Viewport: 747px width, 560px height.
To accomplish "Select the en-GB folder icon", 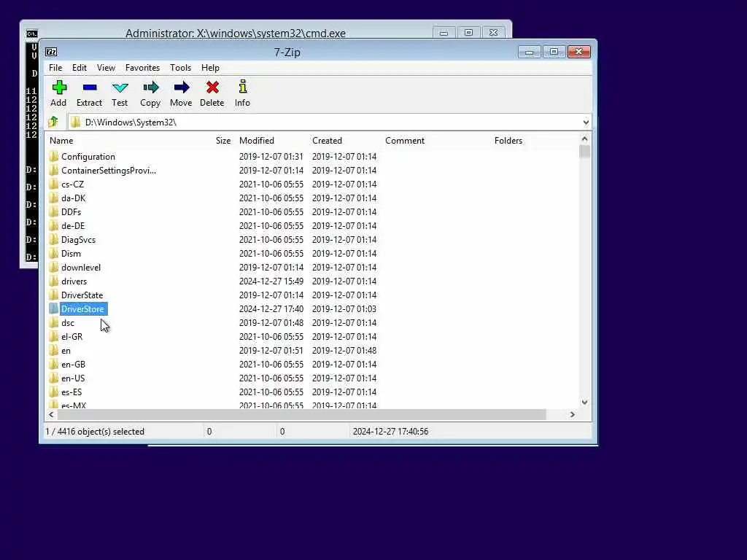I will [54, 364].
